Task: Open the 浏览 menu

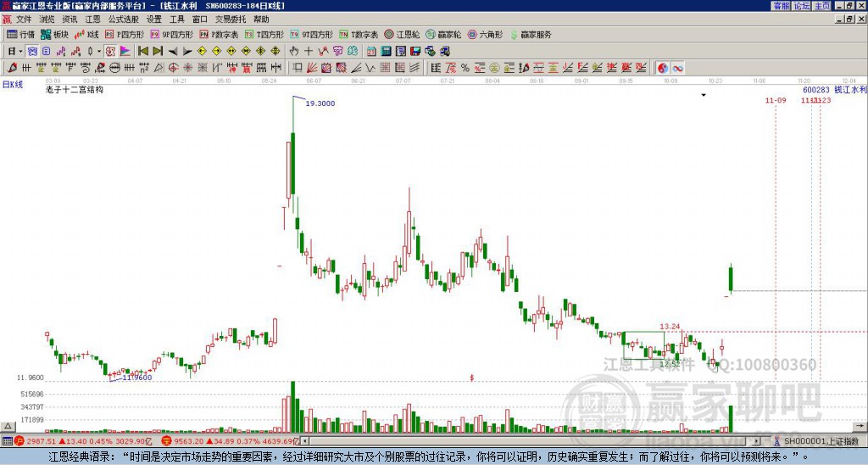Action: [x=47, y=20]
